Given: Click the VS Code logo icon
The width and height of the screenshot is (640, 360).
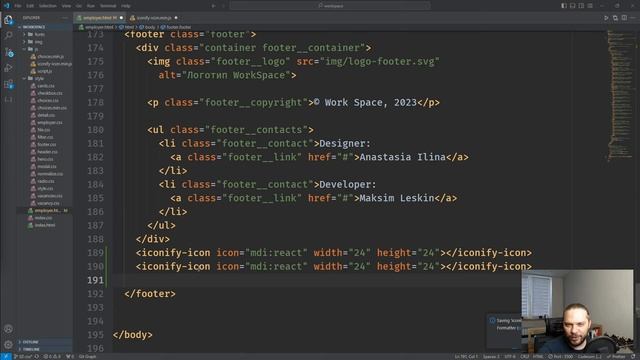Looking at the screenshot, I should click(6, 6).
